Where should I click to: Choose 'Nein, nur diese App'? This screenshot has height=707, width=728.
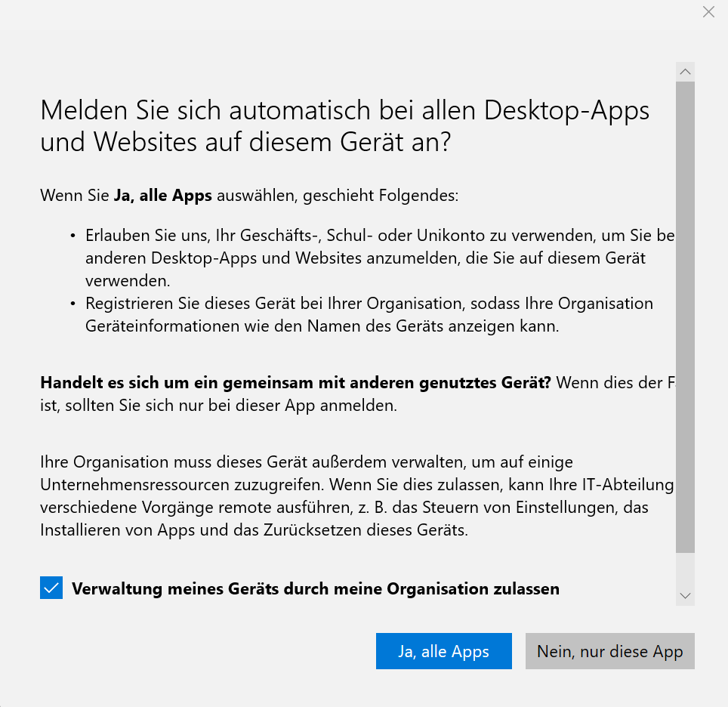(x=609, y=651)
